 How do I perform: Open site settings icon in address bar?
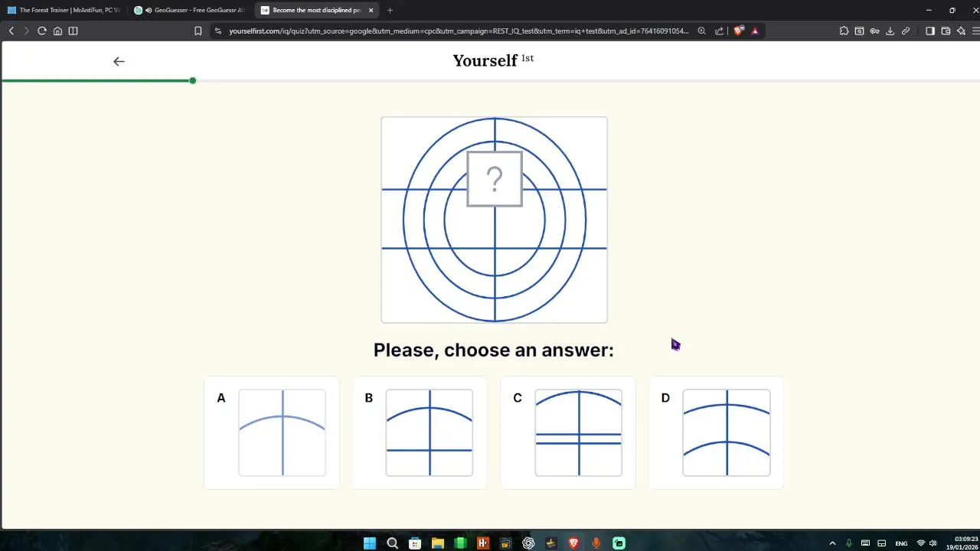point(218,31)
